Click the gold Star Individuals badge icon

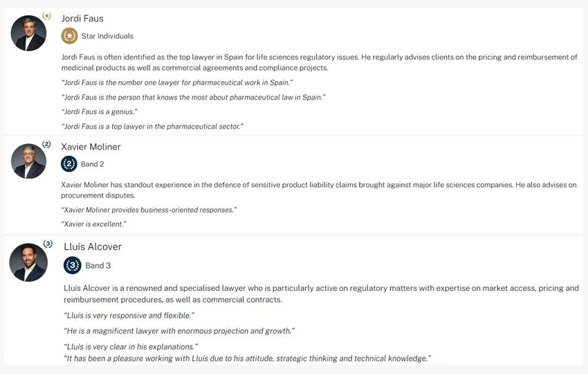pos(69,36)
